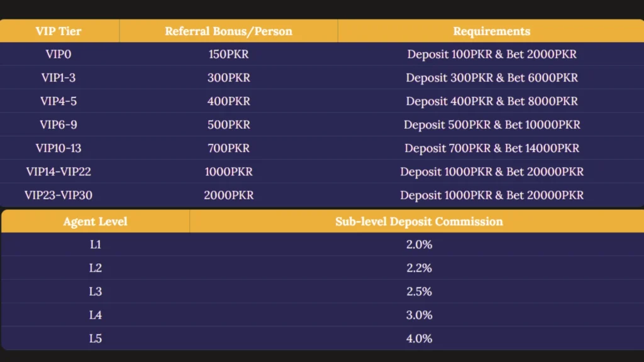
Task: Click the VIP Tier column header
Action: tap(58, 31)
